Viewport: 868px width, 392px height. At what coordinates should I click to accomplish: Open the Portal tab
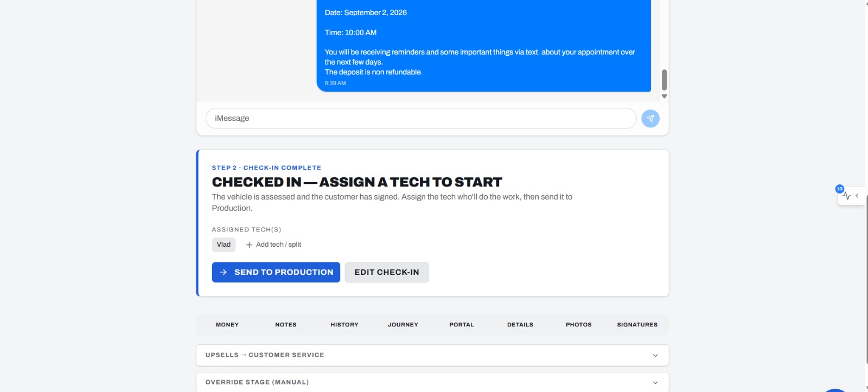coord(462,325)
